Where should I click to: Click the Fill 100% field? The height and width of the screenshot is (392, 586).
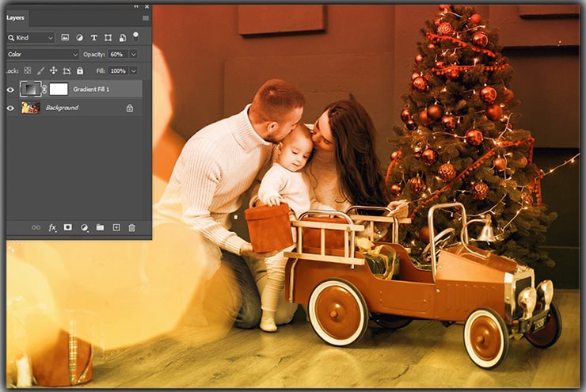pyautogui.click(x=118, y=70)
